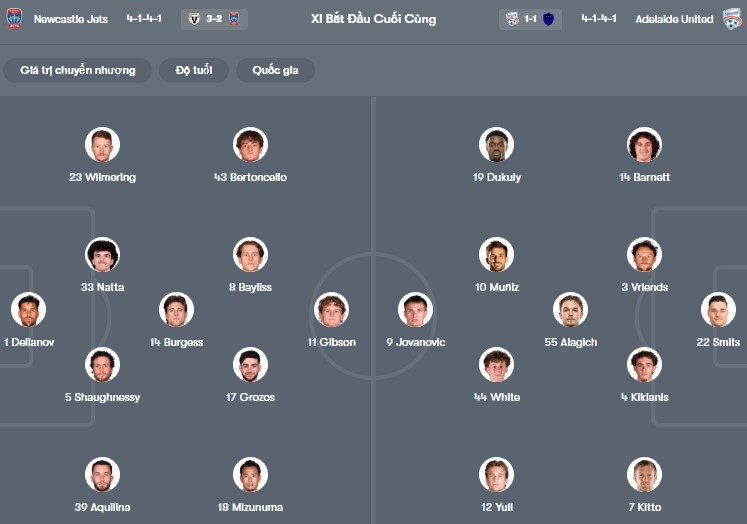Click goalkeeper Delianov's player photo
Viewport: 747px width, 524px height.
pyautogui.click(x=28, y=310)
